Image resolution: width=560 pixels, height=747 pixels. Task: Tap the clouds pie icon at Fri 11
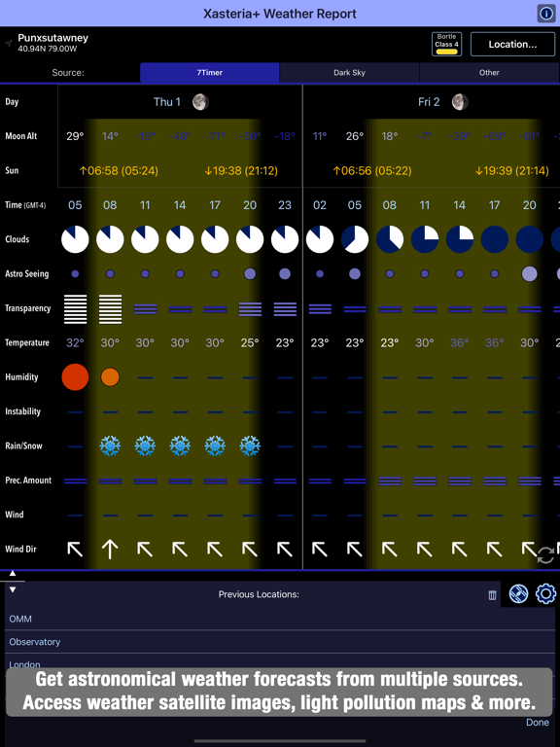coord(425,239)
